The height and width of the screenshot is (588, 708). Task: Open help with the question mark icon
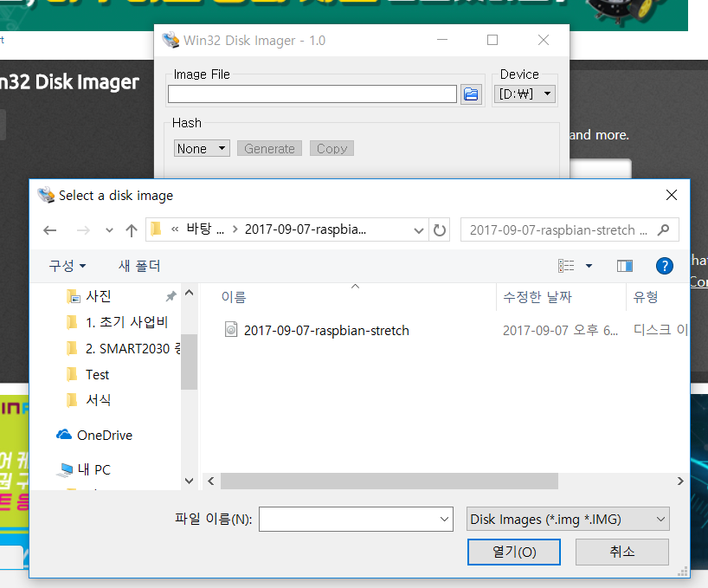tap(664, 266)
